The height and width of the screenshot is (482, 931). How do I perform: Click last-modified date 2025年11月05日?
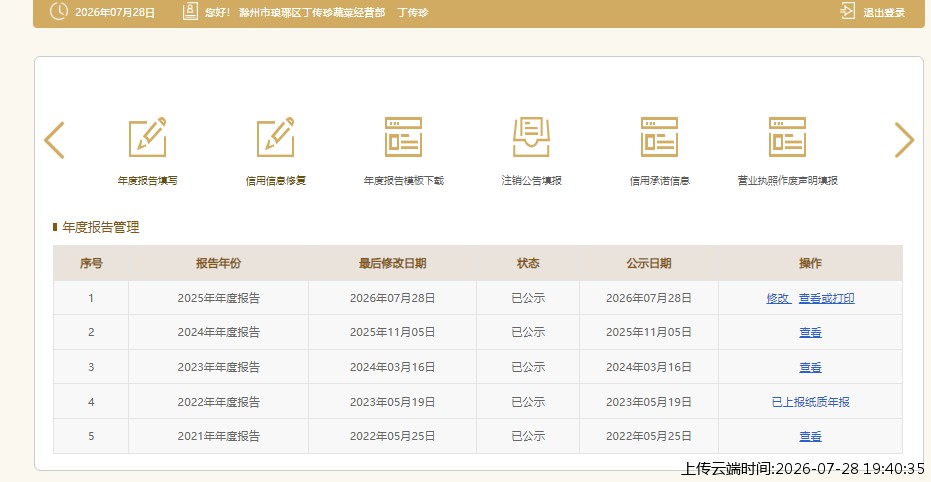pos(392,332)
